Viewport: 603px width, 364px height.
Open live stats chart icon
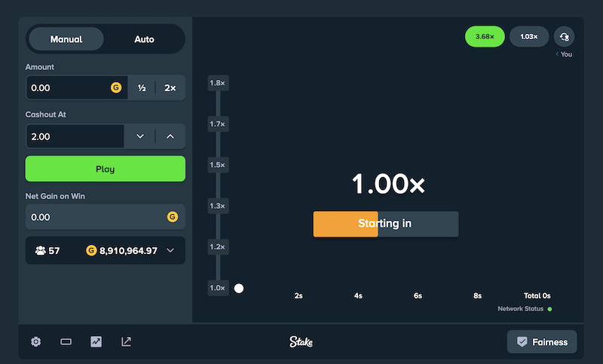[x=96, y=341]
